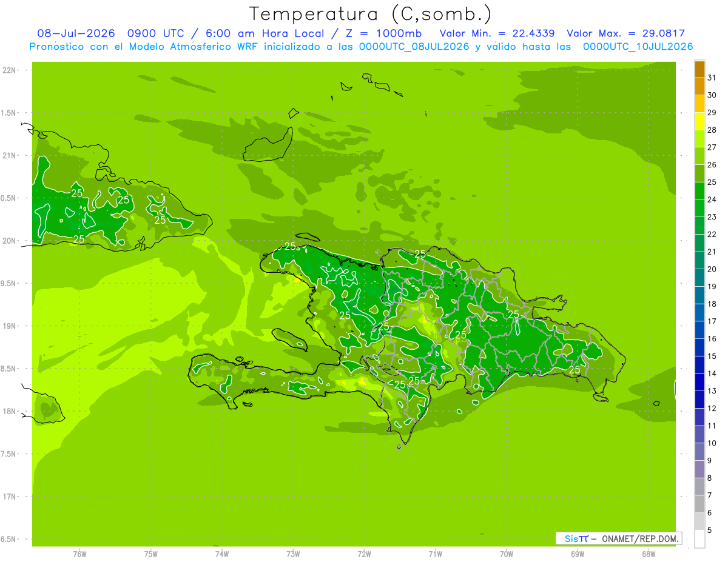Click the 18N latitude axis label

11,411
